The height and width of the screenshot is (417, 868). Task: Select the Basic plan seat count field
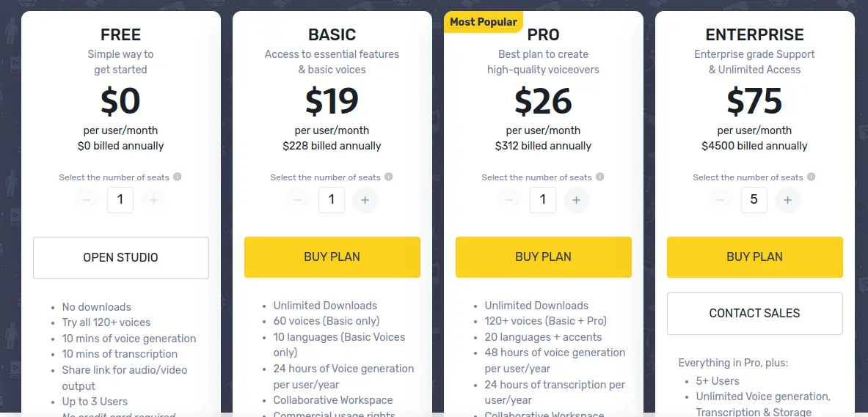coord(332,200)
